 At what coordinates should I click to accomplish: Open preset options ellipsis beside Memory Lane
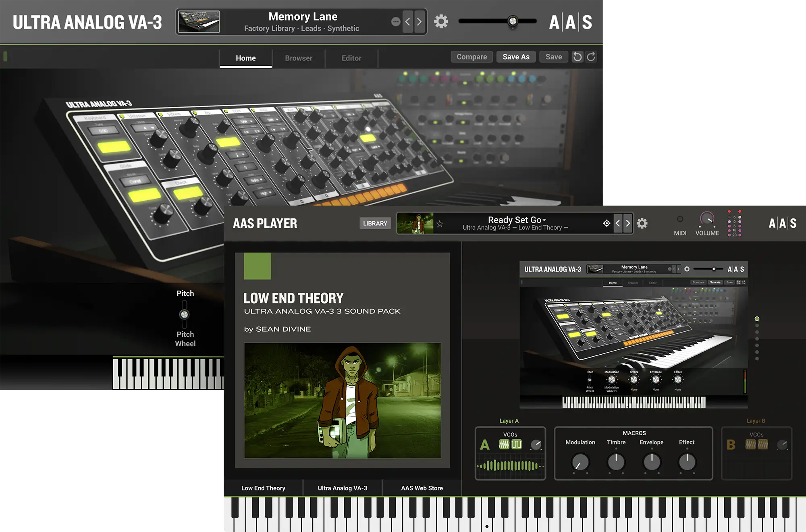click(x=396, y=22)
